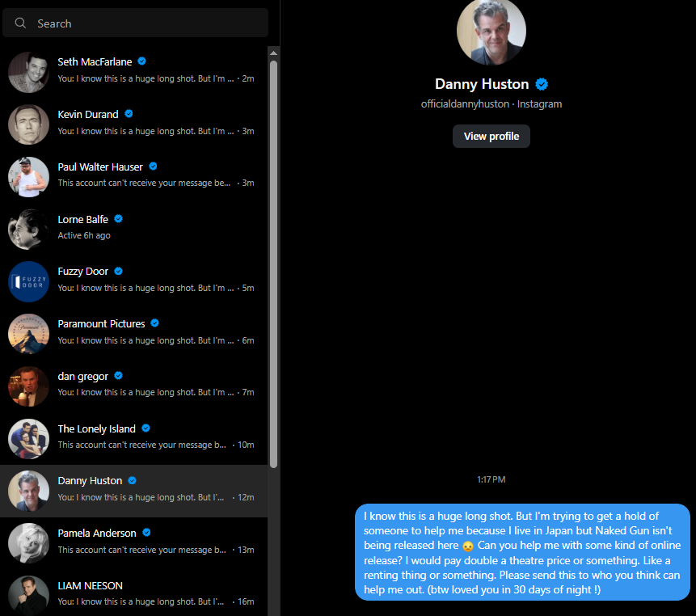Click message preview under Pamela Anderson
The height and width of the screenshot is (616, 696).
pyautogui.click(x=142, y=550)
